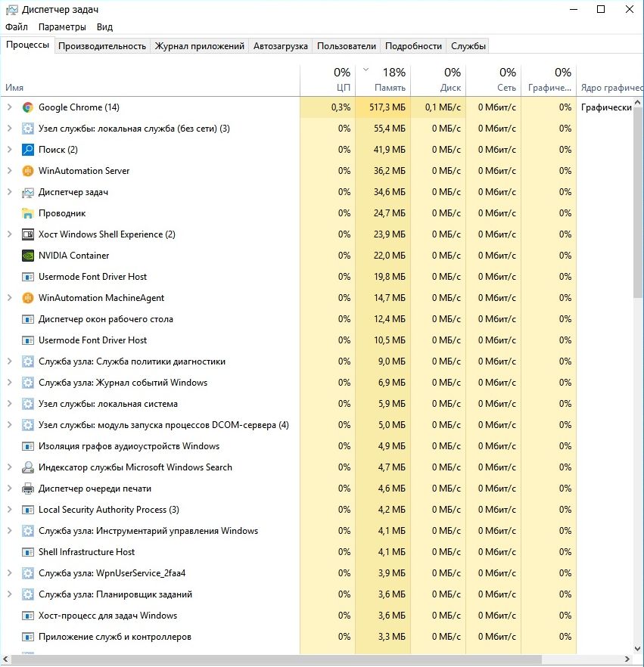Viewport: 644px width, 667px height.
Task: Click the WinAutomation Server orange icon
Action: point(28,171)
